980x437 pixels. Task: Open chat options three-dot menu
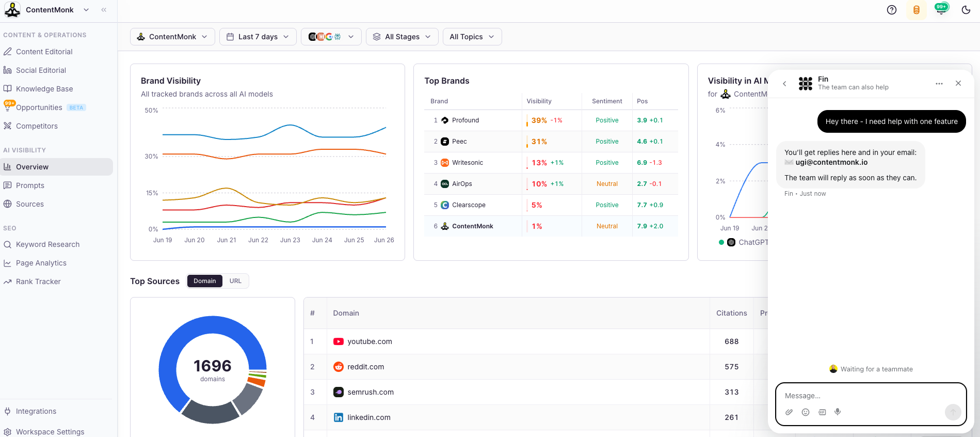pyautogui.click(x=939, y=83)
